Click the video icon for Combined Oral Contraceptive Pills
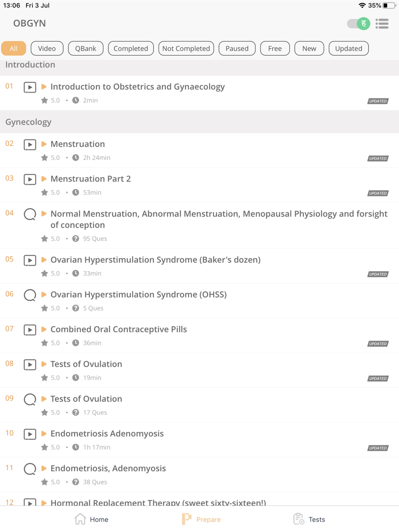Screen dimensions: 399x532 pos(30,330)
